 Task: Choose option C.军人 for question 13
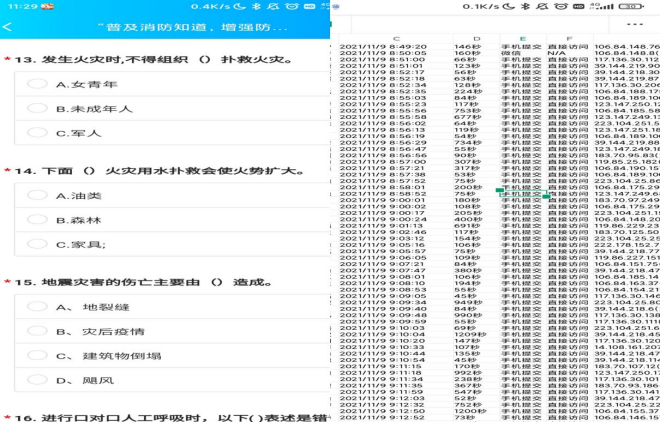(x=38, y=133)
